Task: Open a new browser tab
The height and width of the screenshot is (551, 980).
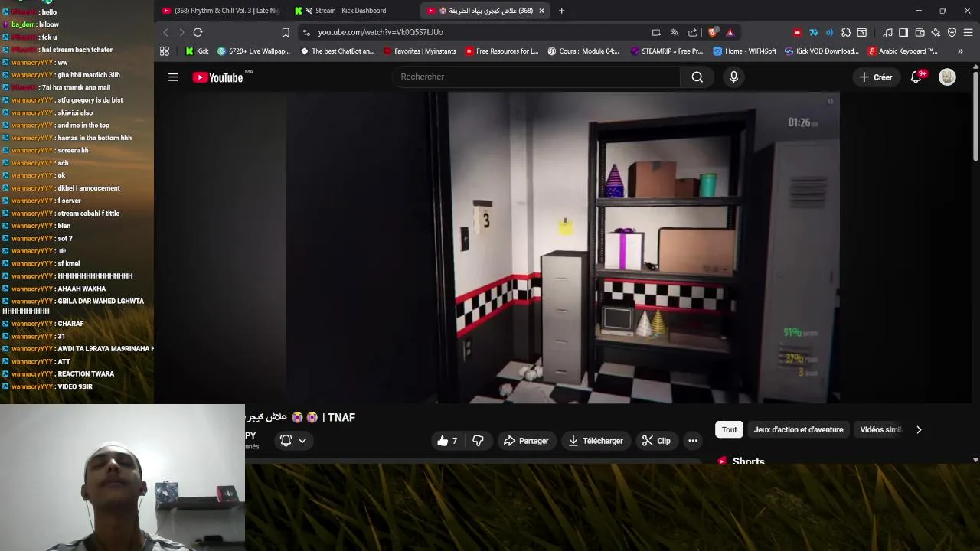Action: (561, 11)
